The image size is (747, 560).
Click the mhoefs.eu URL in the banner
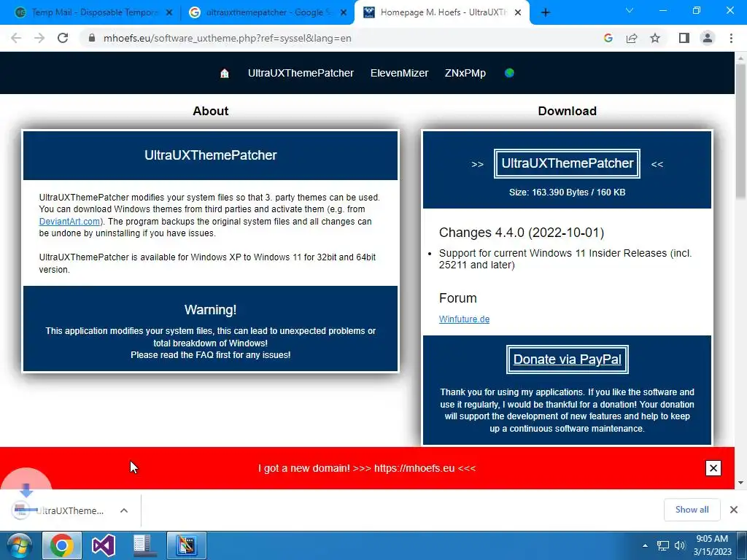click(x=414, y=468)
